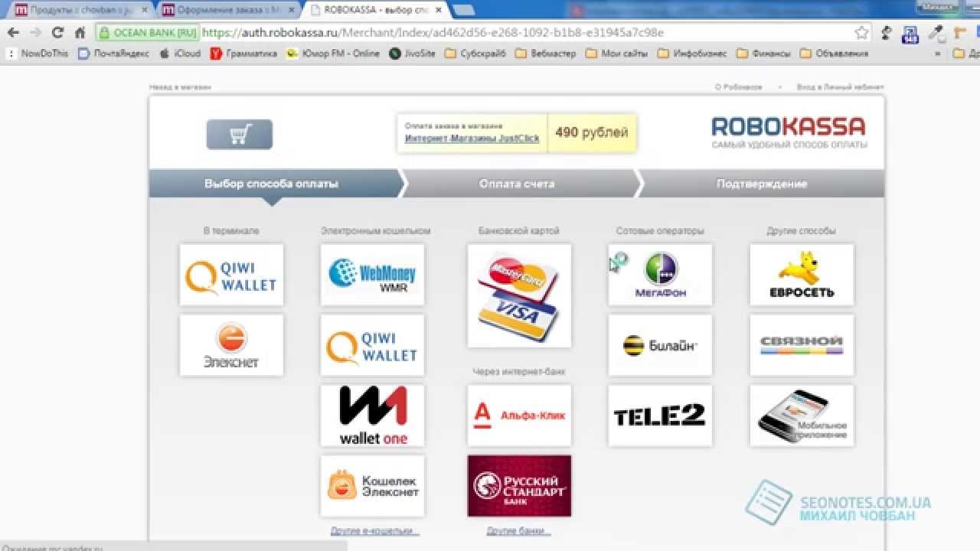980x551 pixels.
Task: Select the ROBOKASSA - выбор спо... tab
Action: tap(375, 10)
